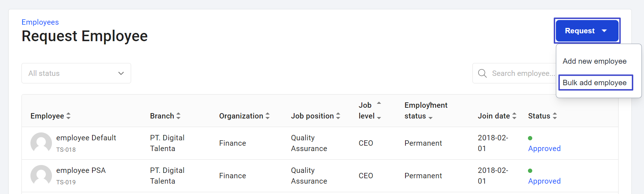Open the All status filter dropdown
644x194 pixels.
point(76,73)
